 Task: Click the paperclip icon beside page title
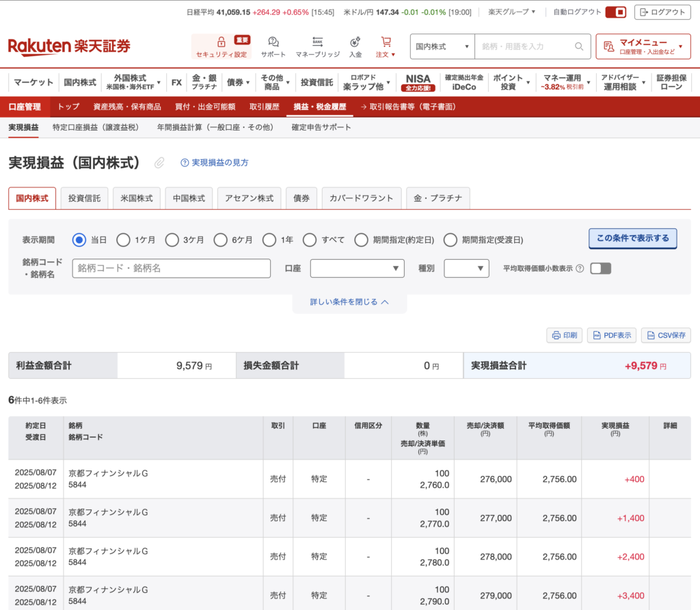[159, 163]
